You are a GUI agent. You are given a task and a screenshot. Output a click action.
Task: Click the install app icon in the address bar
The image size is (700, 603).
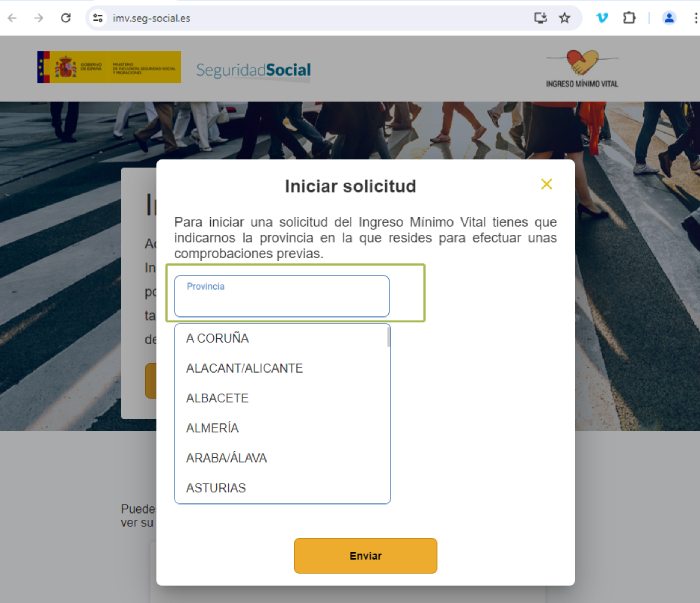tap(540, 18)
